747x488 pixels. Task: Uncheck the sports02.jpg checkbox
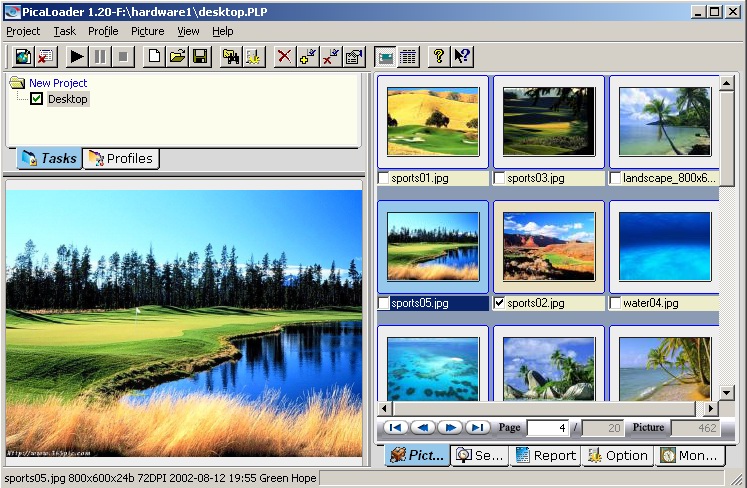[x=500, y=303]
